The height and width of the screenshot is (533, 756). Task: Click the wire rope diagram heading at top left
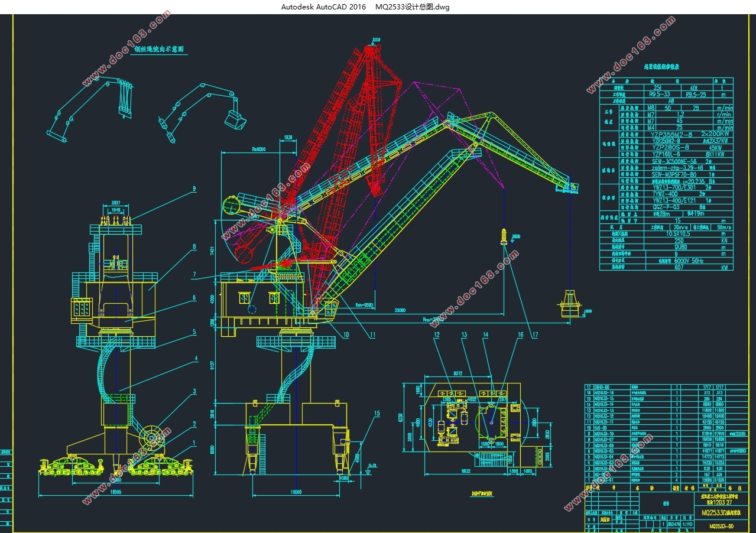[160, 50]
